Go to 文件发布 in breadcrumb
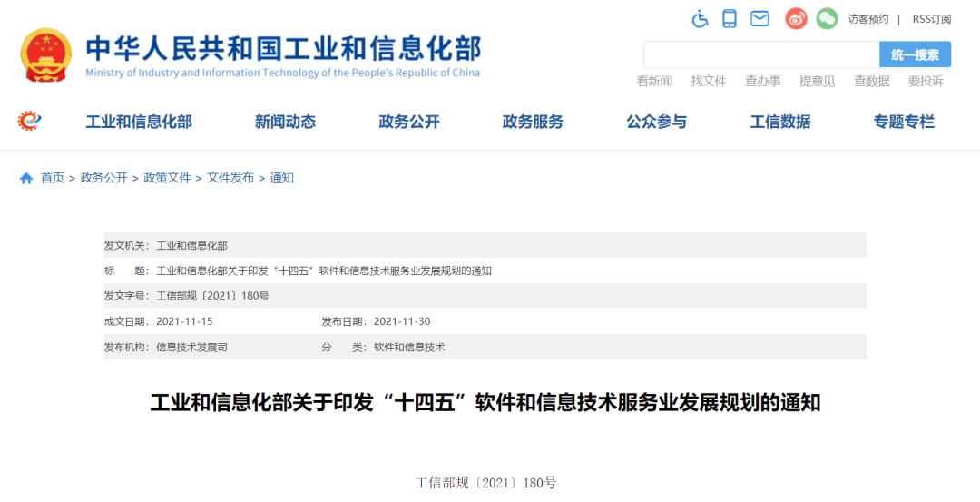This screenshot has width=980, height=502. tap(230, 178)
